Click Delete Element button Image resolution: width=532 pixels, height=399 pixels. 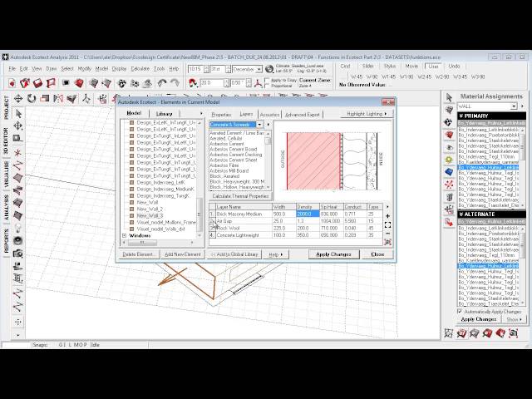[x=140, y=254]
